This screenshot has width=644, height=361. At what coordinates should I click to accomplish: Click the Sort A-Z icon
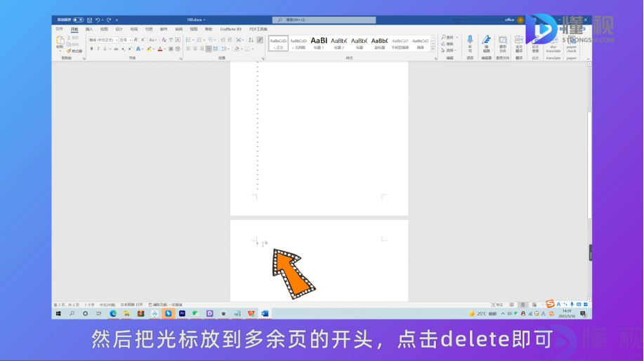click(251, 40)
